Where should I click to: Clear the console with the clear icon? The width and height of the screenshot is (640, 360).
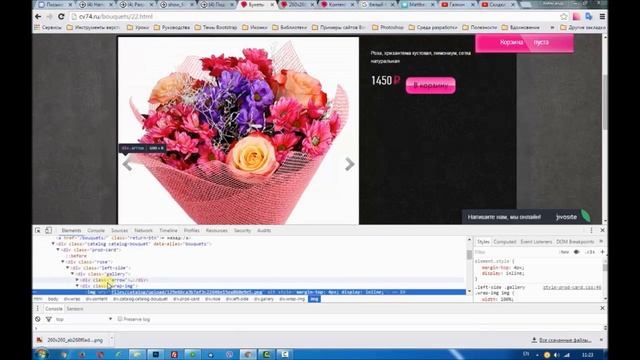[x=38, y=319]
